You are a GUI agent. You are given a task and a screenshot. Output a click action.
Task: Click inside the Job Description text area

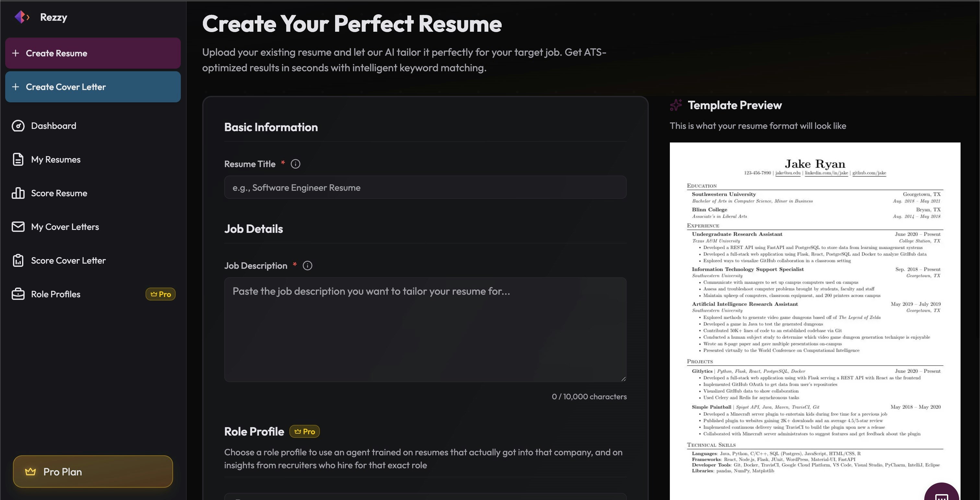pyautogui.click(x=425, y=329)
